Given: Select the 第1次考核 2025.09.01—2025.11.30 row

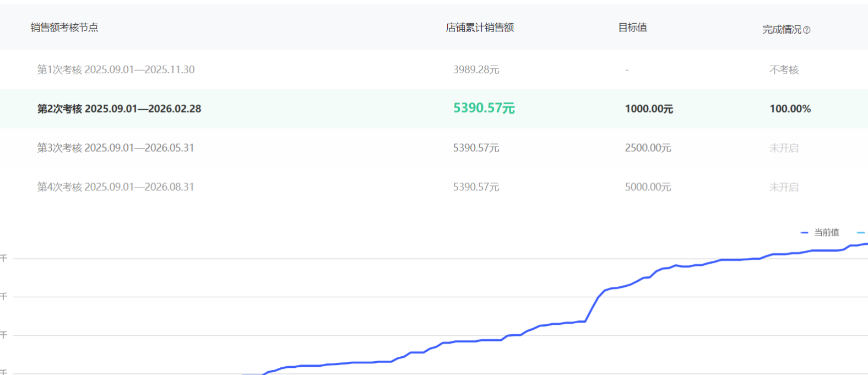Looking at the screenshot, I should pyautogui.click(x=116, y=69).
